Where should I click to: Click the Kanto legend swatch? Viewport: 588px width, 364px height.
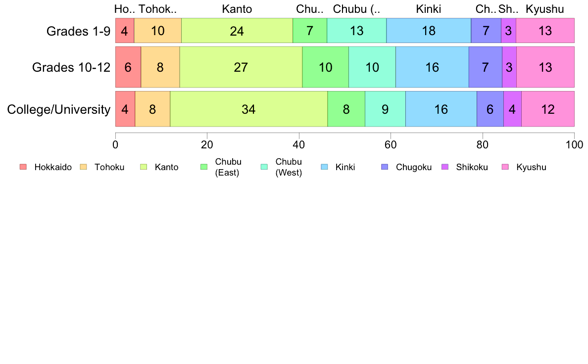144,167
